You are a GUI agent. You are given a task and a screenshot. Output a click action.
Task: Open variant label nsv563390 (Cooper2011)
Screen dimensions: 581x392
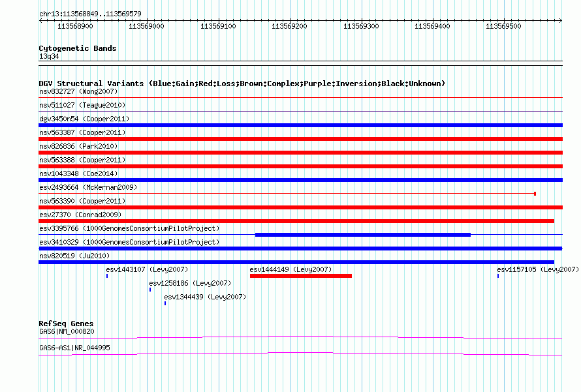82,201
